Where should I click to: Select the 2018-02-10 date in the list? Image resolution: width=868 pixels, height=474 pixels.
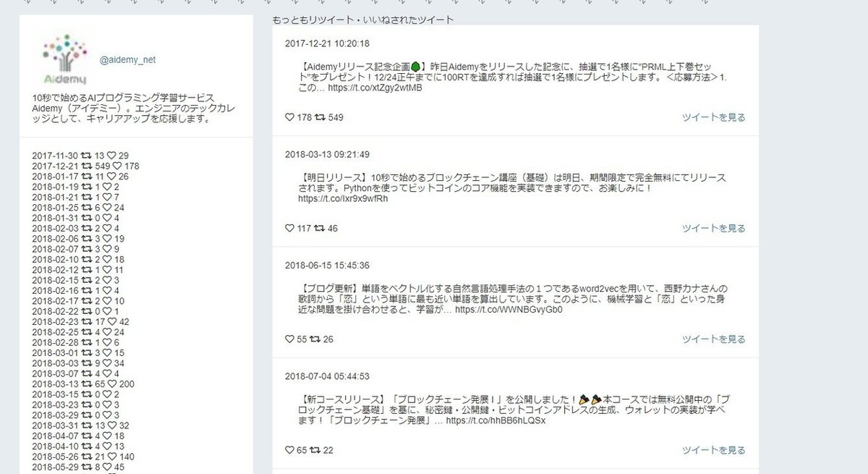[56, 259]
